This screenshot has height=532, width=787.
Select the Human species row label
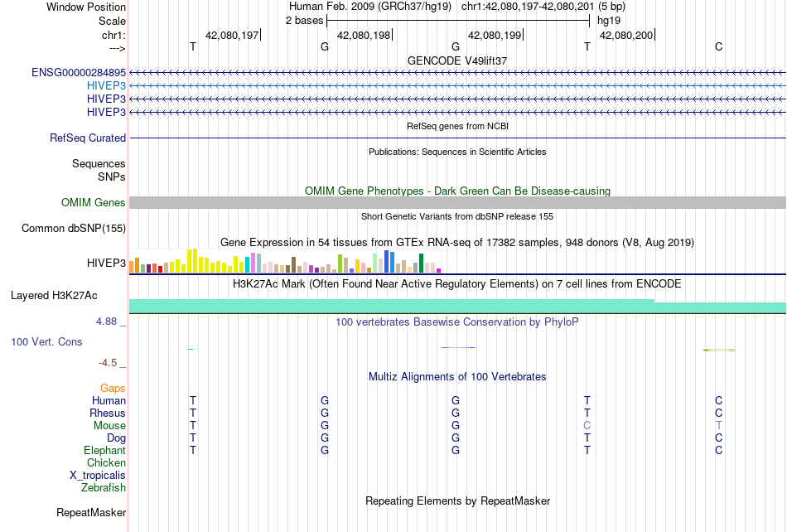click(109, 400)
